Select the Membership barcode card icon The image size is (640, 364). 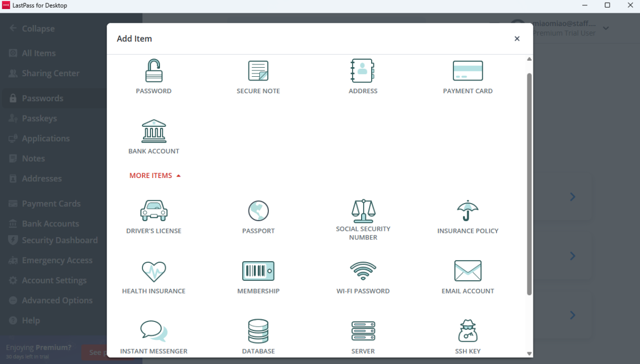click(258, 271)
